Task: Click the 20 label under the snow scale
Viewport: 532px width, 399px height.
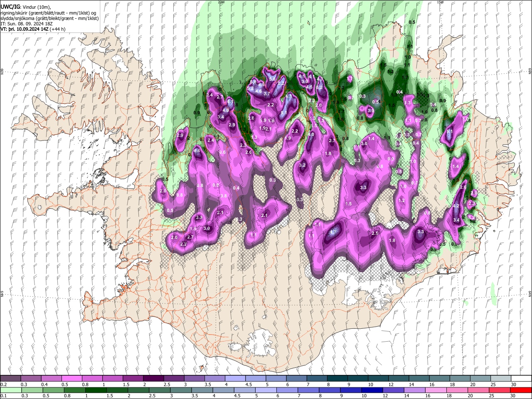Action: [473, 384]
